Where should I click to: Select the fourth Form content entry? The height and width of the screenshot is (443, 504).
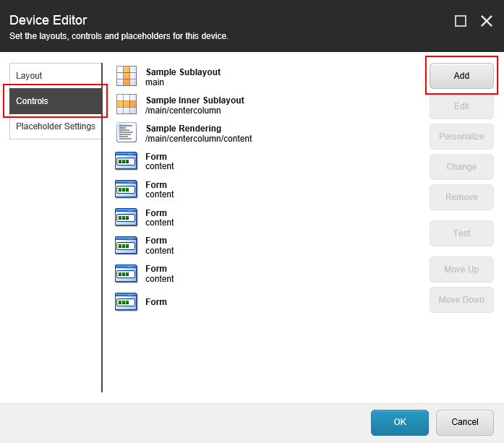click(x=160, y=246)
